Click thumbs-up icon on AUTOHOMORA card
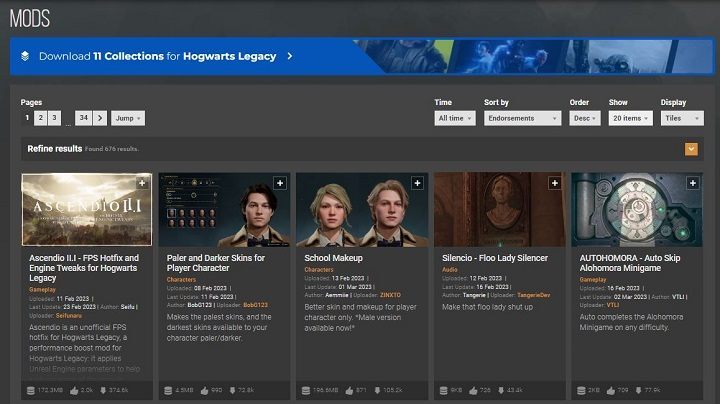Viewport: 720px width, 404px height. [x=611, y=391]
